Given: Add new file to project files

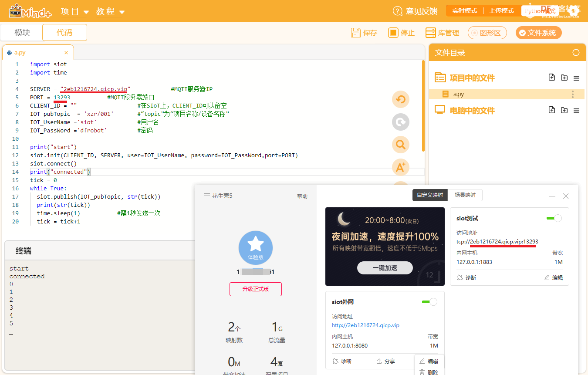Looking at the screenshot, I should pos(552,78).
